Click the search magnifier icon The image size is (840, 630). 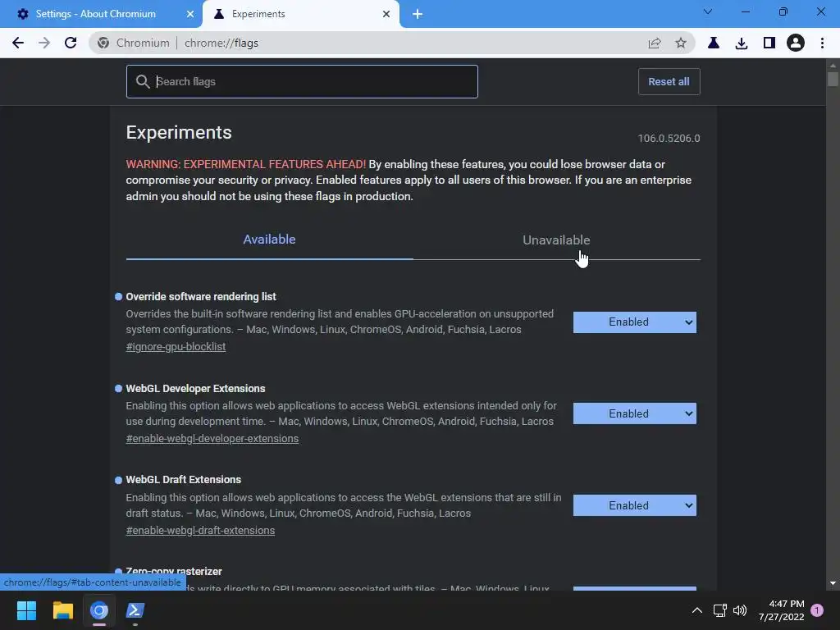coord(143,81)
